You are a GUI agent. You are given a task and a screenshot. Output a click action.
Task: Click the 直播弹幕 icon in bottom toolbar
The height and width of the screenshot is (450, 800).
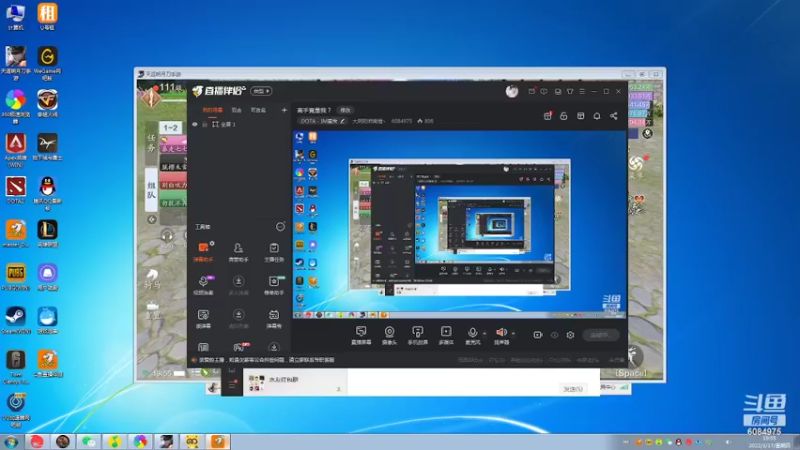(x=361, y=335)
